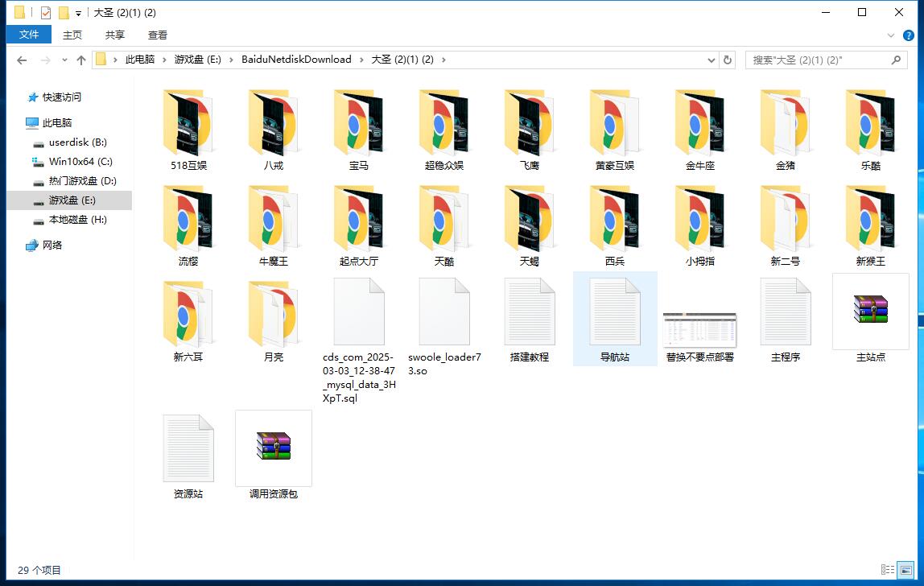Click the search box for 大圣 folder
This screenshot has width=924, height=586.
(817, 60)
